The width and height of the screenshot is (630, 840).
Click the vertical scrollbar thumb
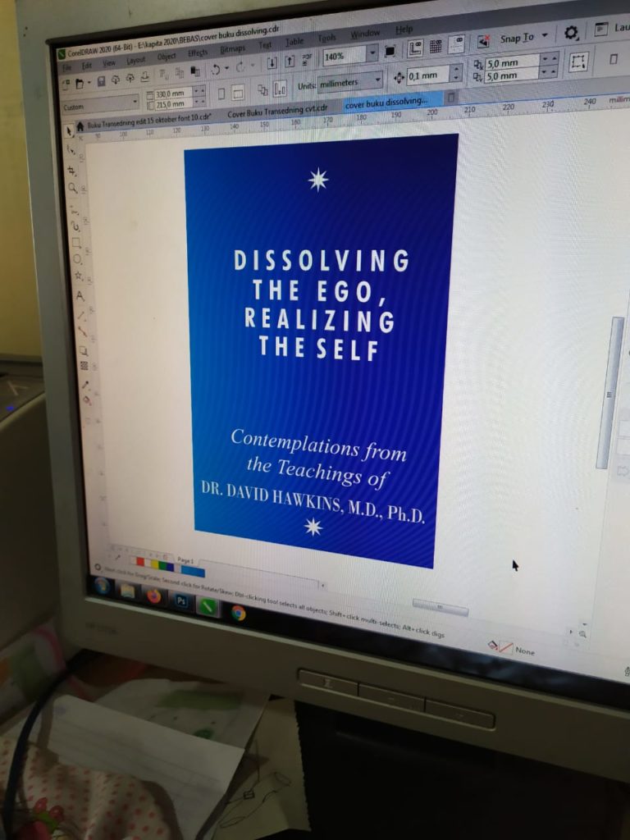coord(610,394)
